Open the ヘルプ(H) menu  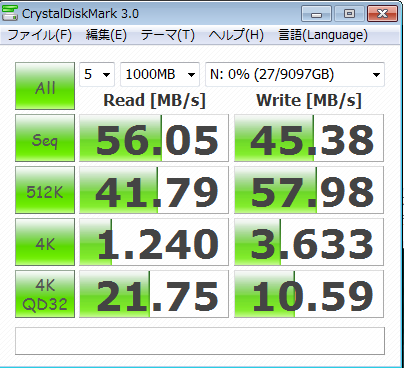pos(236,35)
